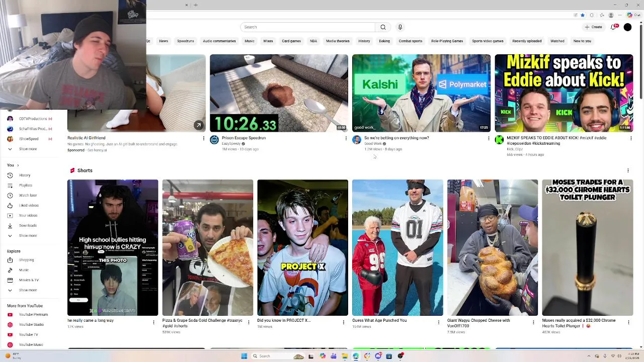Image resolution: width=644 pixels, height=362 pixels.
Task: Open the YouTube account avatar menu
Action: [627, 27]
